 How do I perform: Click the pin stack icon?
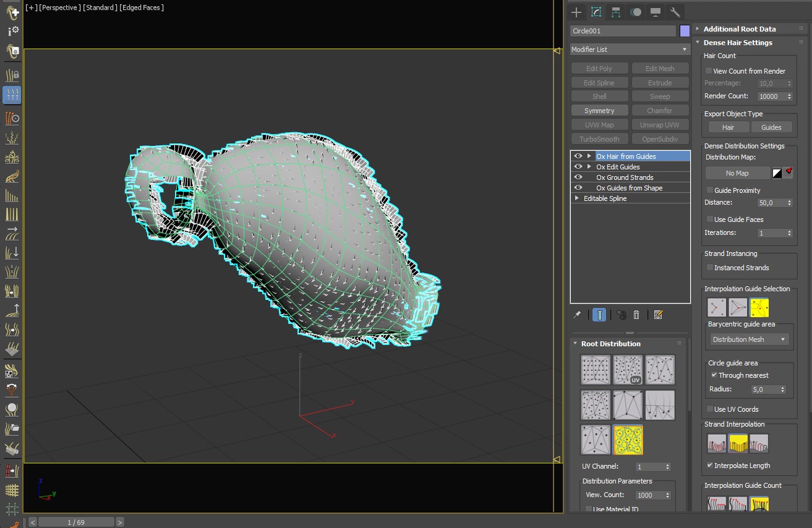tap(577, 315)
